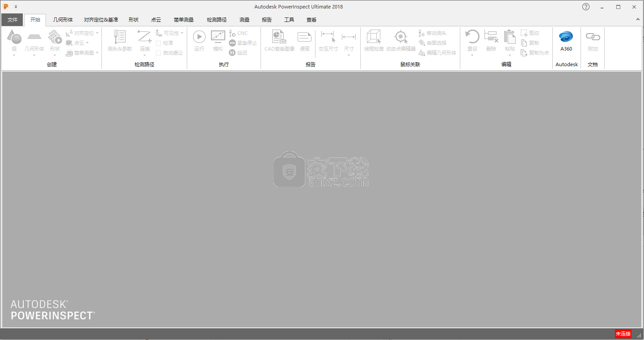Image resolution: width=644 pixels, height=340 pixels.
Task: Click the 曲面选择 surface select icon
Action: [x=421, y=43]
